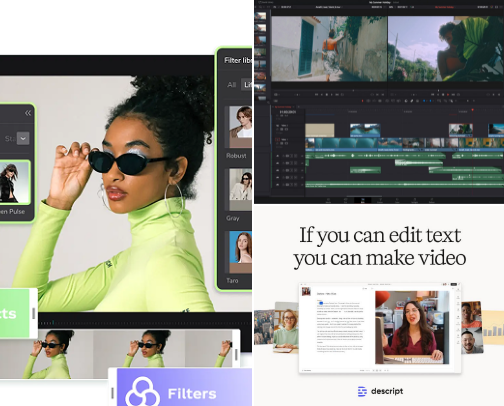Click the Filters three-circle icon
Image resolution: width=504 pixels, height=406 pixels.
coord(142,392)
